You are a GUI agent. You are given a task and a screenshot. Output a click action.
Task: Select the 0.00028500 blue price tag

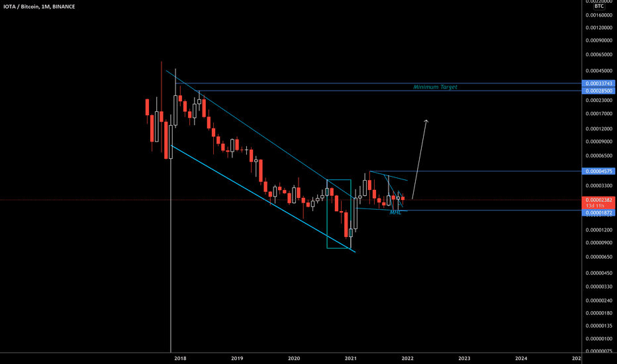click(x=598, y=91)
